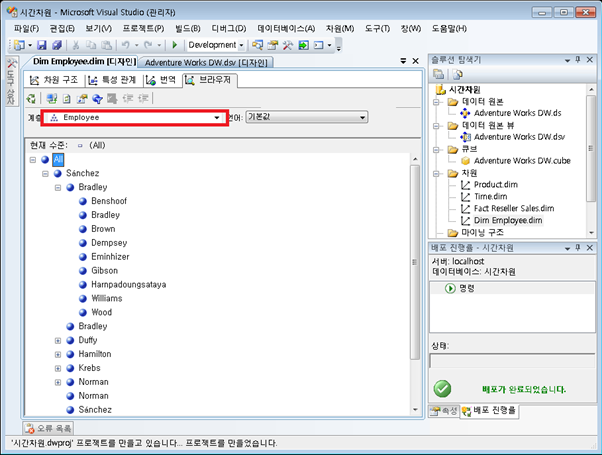Click the Save All toolbar icon
The height and width of the screenshot is (455, 602).
(57, 45)
